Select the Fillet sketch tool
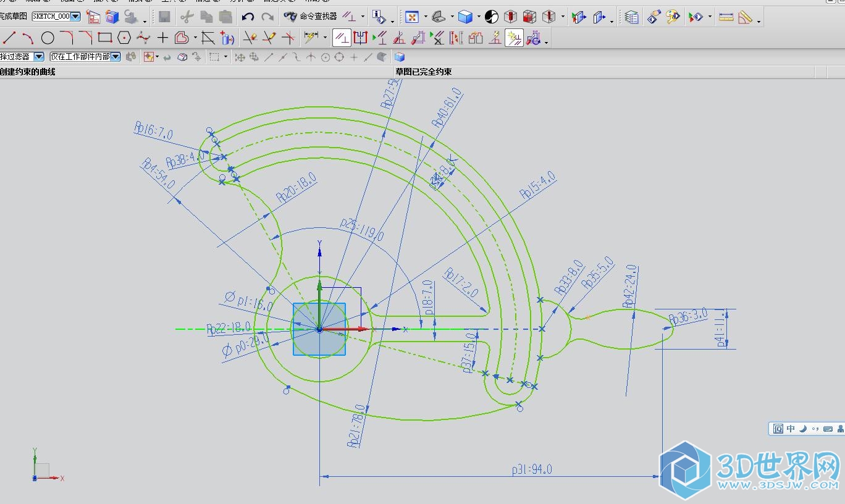Image resolution: width=845 pixels, height=504 pixels. (x=67, y=38)
